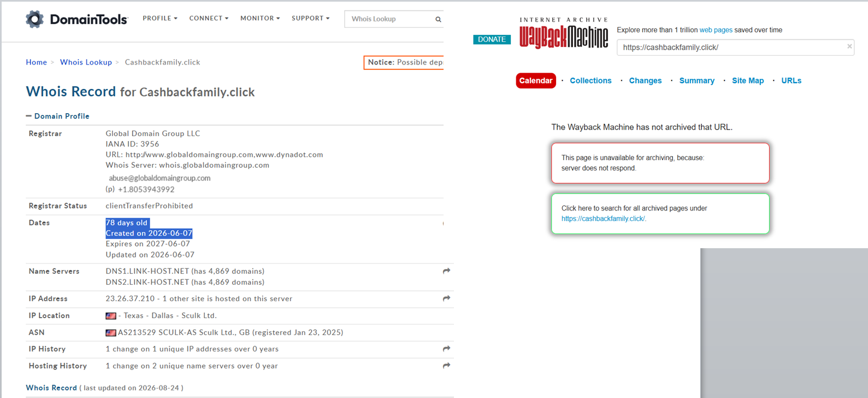
Task: Click the 'Dates' row label
Action: 39,223
